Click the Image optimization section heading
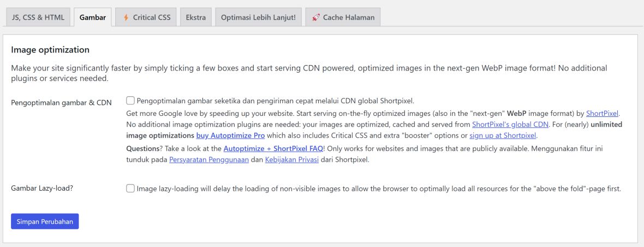644x247 pixels. point(50,50)
